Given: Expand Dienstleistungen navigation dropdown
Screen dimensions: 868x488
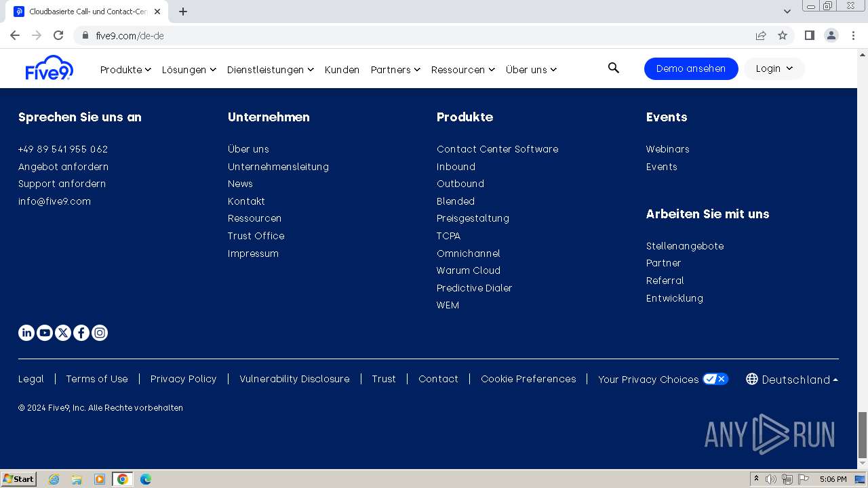Looking at the screenshot, I should tap(270, 69).
